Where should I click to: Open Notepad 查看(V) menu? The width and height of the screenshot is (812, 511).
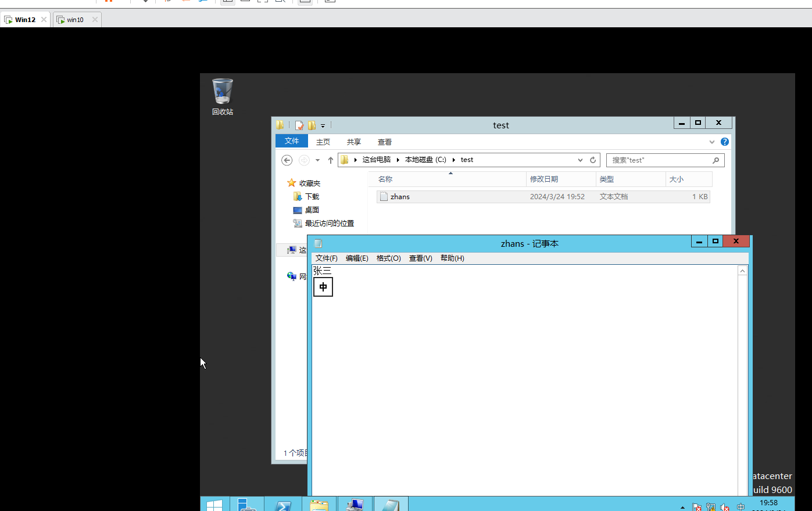(x=421, y=258)
